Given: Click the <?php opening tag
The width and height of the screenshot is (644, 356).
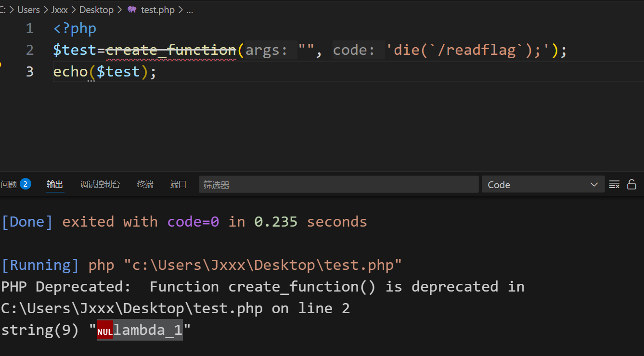Looking at the screenshot, I should click(x=75, y=29).
